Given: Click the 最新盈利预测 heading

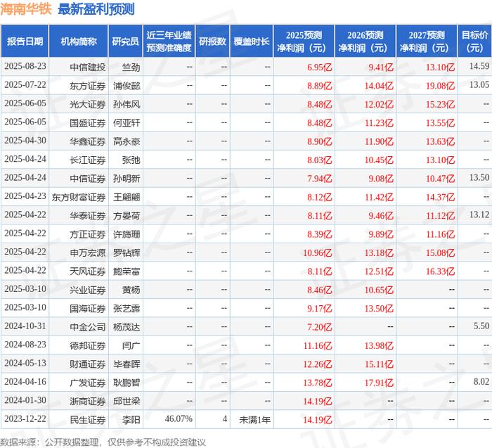Looking at the screenshot, I should 96,9.
